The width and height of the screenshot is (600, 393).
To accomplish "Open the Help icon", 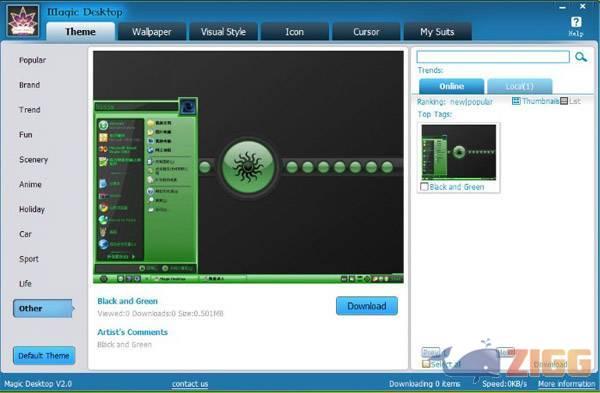I will pos(576,26).
